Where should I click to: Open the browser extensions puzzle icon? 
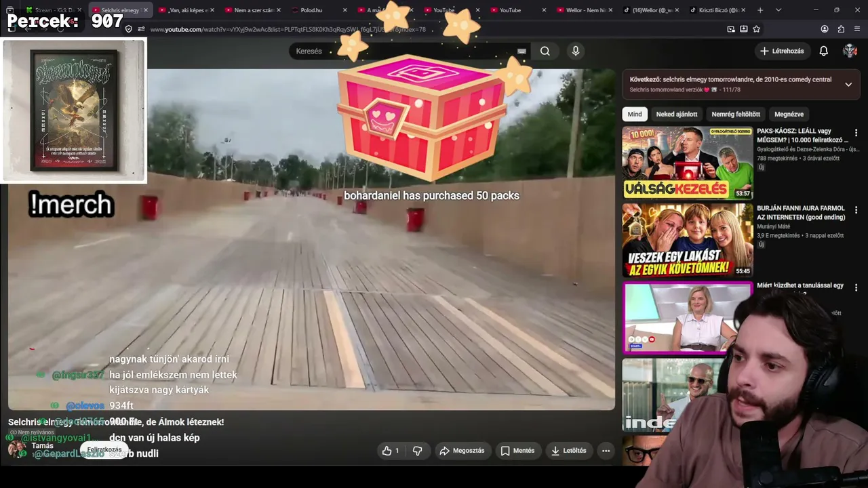point(841,29)
